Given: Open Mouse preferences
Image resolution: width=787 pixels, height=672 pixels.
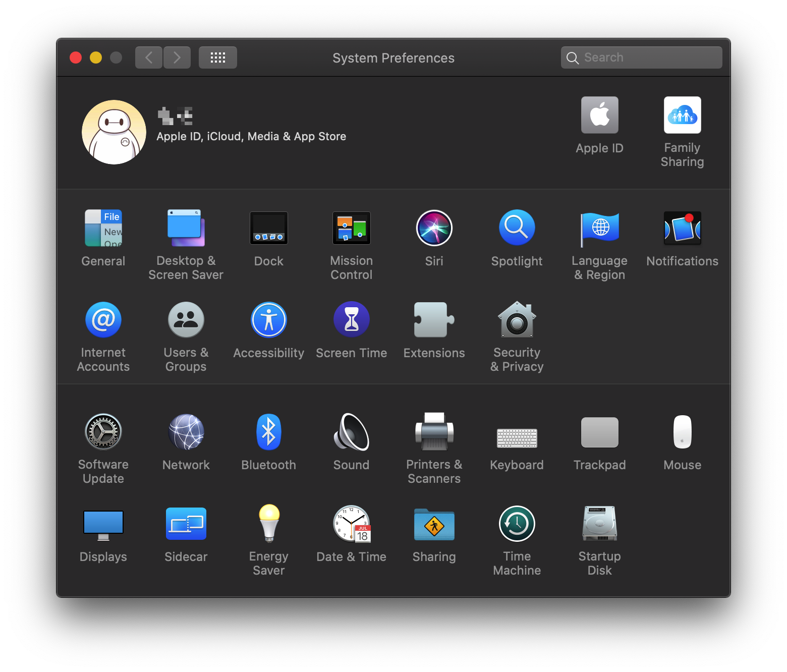Looking at the screenshot, I should [x=683, y=432].
